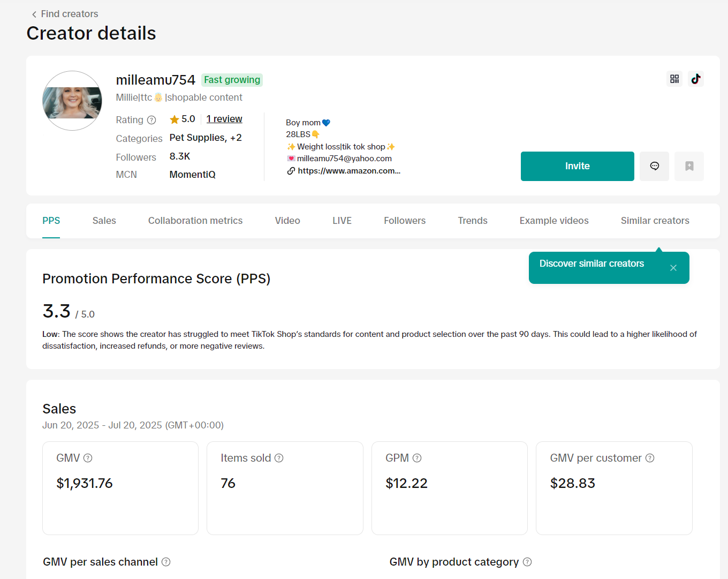Image resolution: width=728 pixels, height=579 pixels.
Task: Click the TikTok profile icon
Action: pos(696,79)
